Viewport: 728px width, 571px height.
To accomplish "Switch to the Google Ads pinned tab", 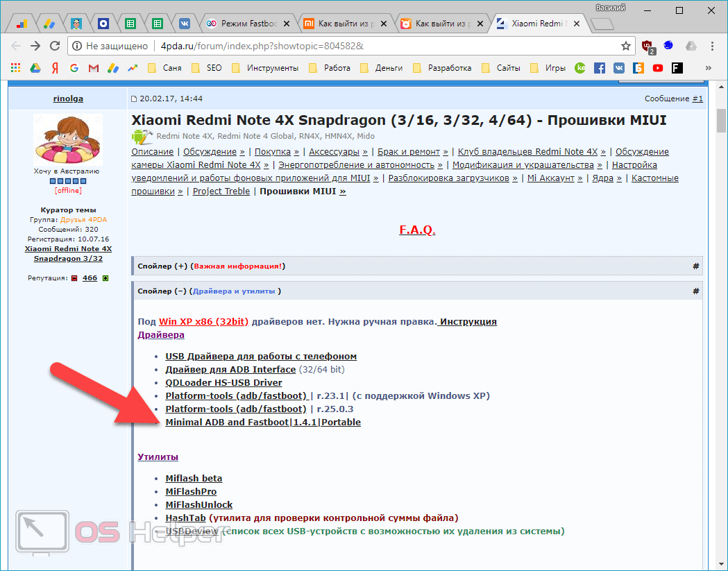I will pos(49,23).
